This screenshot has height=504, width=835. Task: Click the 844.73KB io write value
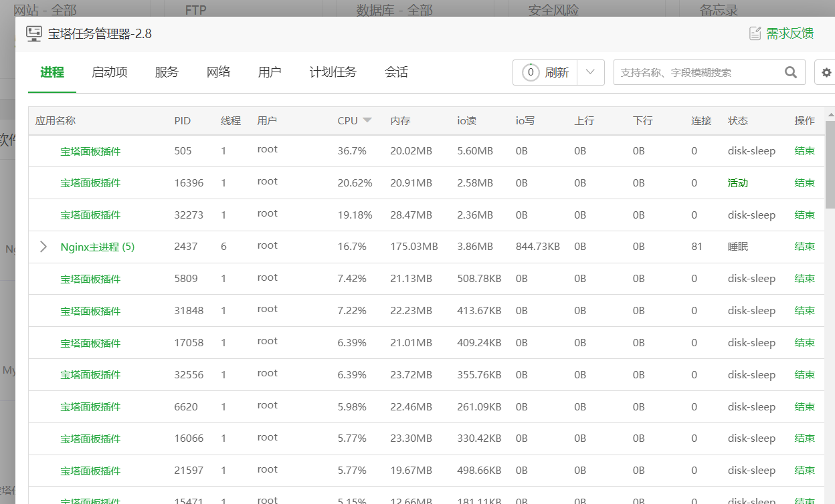538,247
